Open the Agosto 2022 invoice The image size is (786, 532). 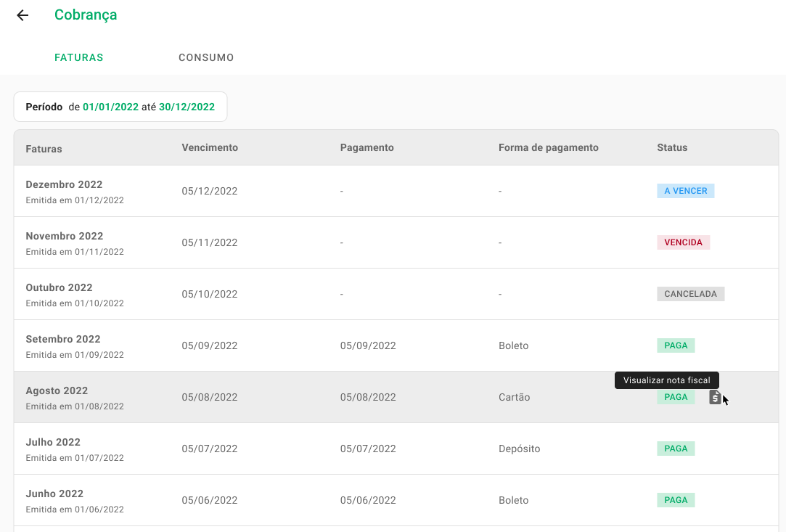pyautogui.click(x=396, y=397)
